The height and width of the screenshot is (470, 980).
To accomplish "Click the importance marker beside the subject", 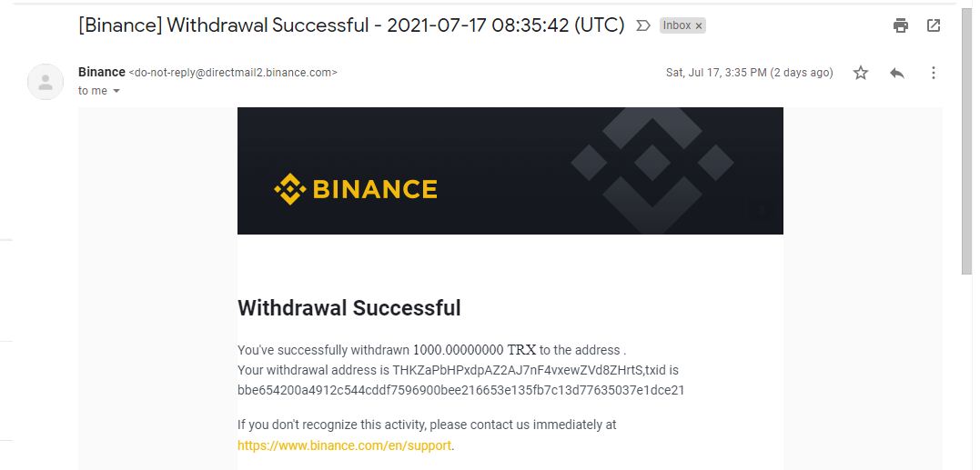I will click(643, 25).
